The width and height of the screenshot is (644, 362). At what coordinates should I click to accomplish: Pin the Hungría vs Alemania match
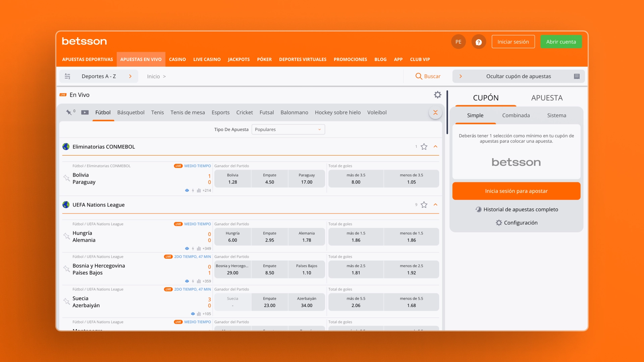pos(66,236)
